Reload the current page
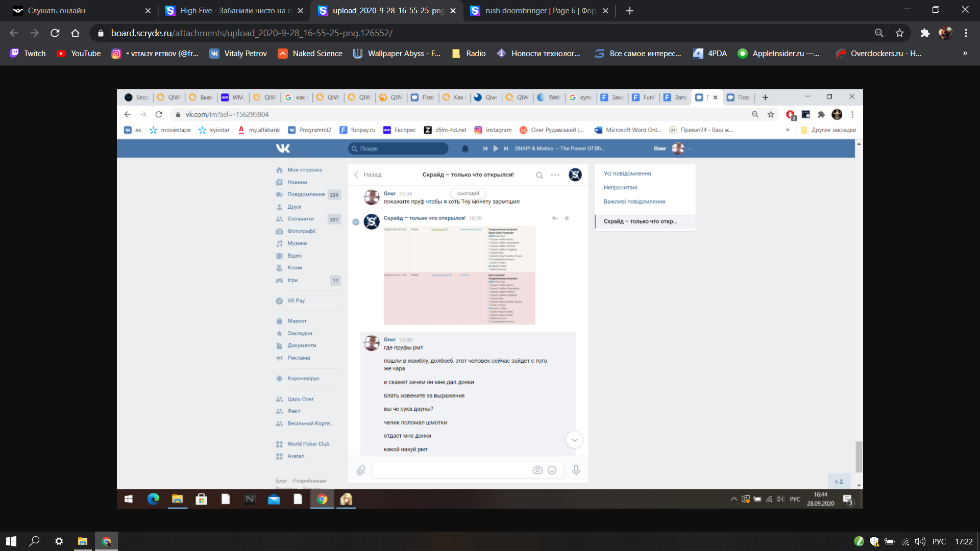 click(x=55, y=33)
